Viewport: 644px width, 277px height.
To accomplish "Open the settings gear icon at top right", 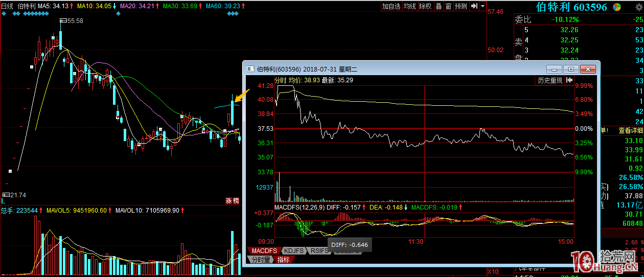I will click(639, 6).
